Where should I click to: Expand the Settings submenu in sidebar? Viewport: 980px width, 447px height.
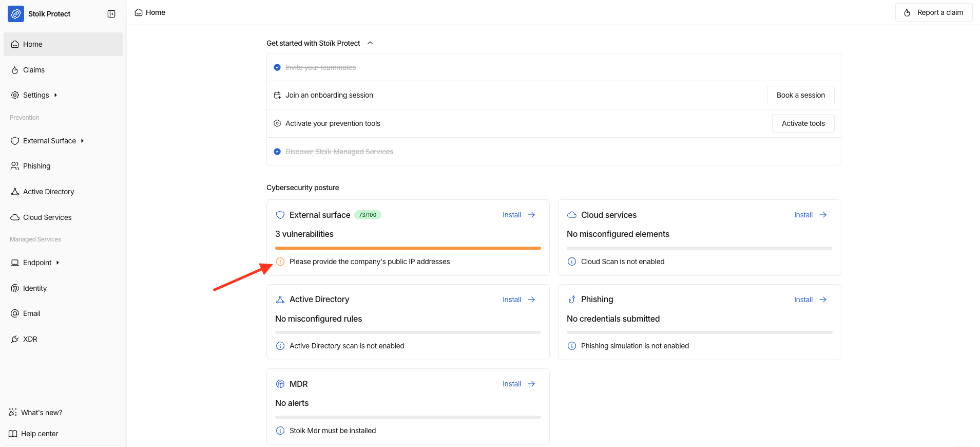[x=55, y=95]
